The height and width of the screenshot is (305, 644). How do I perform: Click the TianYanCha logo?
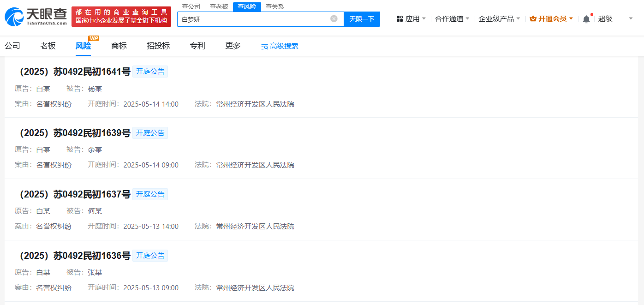click(x=36, y=16)
